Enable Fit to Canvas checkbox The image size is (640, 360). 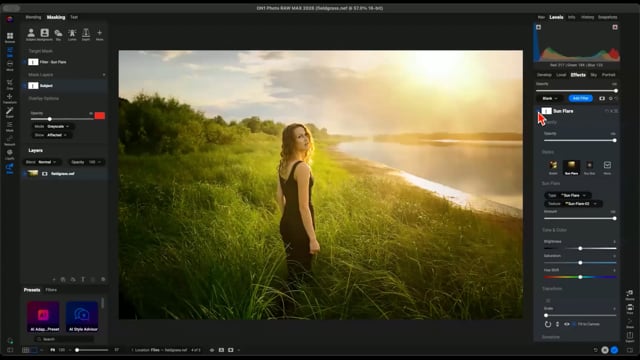(x=574, y=324)
